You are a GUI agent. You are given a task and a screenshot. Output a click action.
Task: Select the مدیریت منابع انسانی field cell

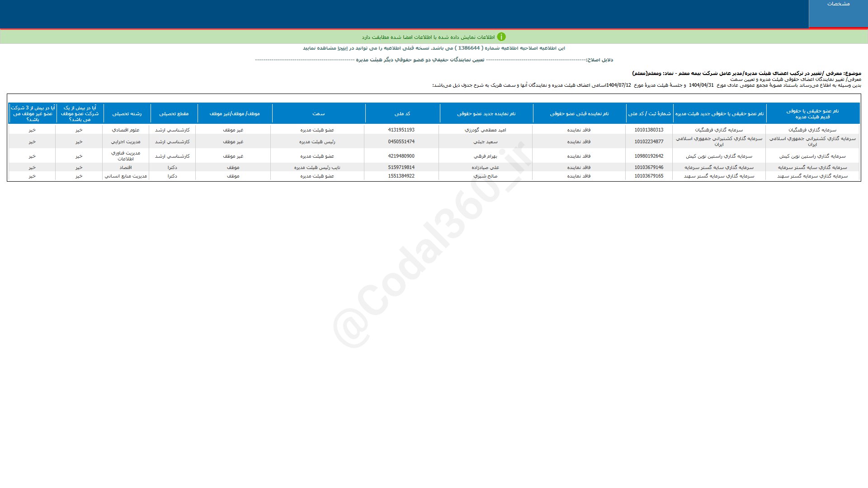[126, 176]
